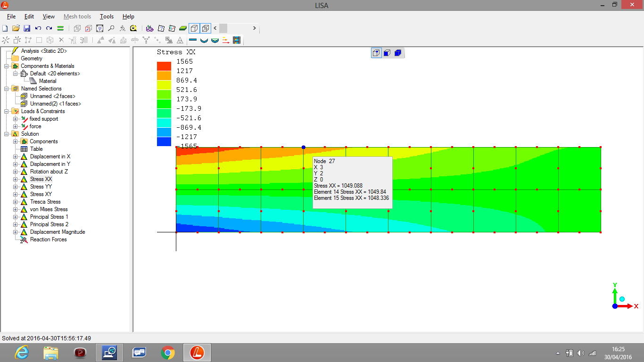Toggle the deformed shape curve icon
This screenshot has height=362, width=644.
click(x=204, y=41)
